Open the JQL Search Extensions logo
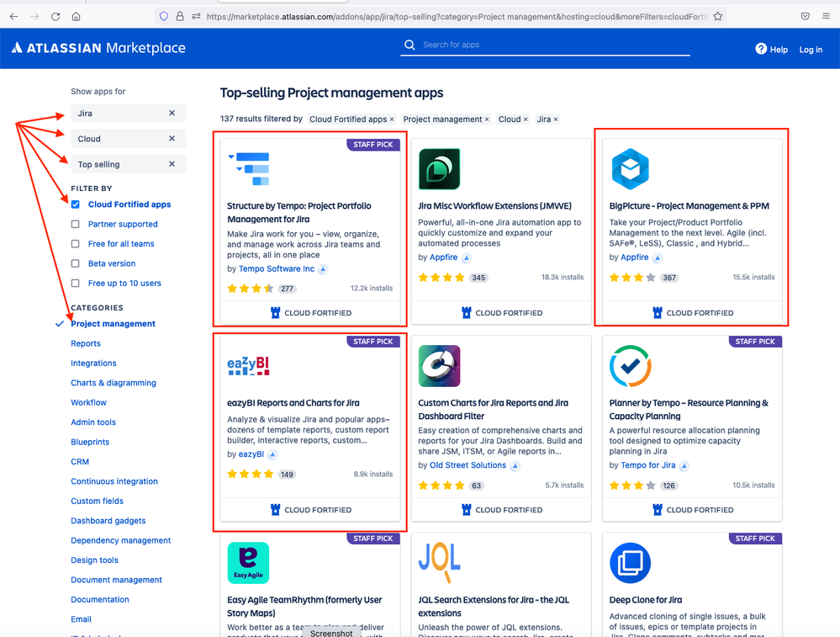This screenshot has height=637, width=840. pyautogui.click(x=439, y=562)
